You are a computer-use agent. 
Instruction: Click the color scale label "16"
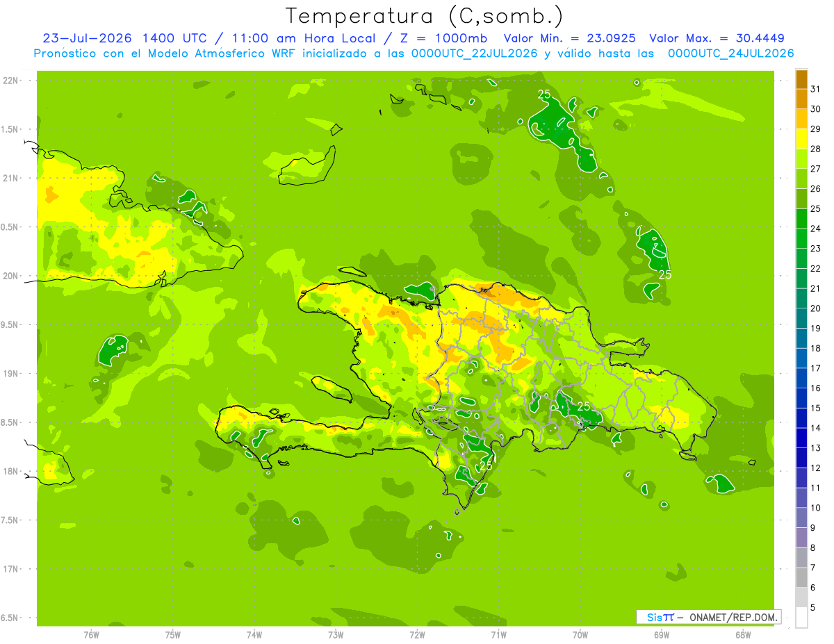[x=815, y=388]
